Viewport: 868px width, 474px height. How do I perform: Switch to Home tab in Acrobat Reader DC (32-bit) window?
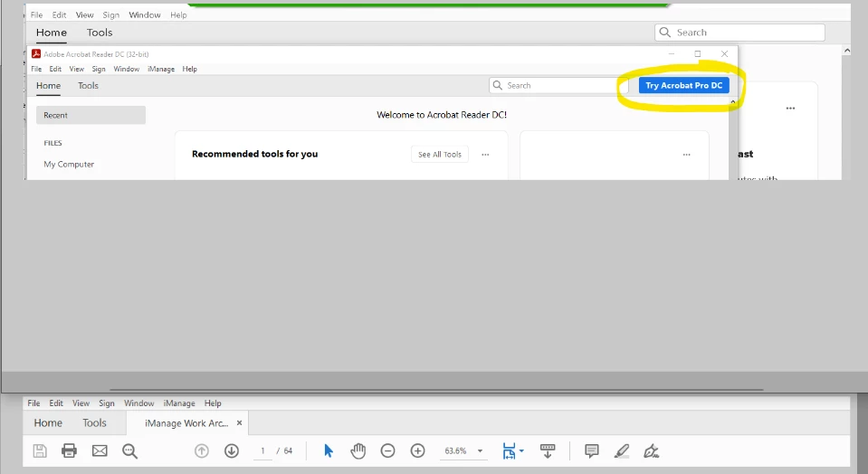tap(48, 86)
